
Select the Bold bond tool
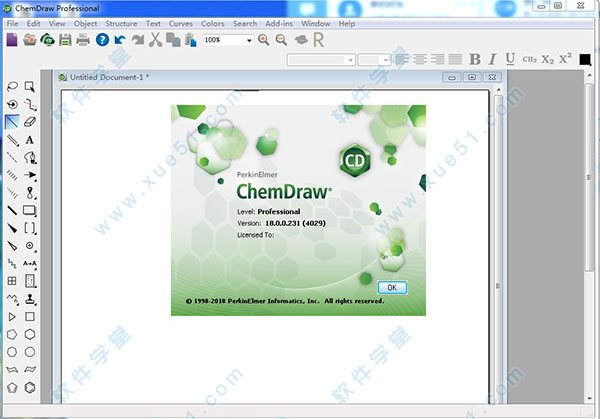(12, 210)
